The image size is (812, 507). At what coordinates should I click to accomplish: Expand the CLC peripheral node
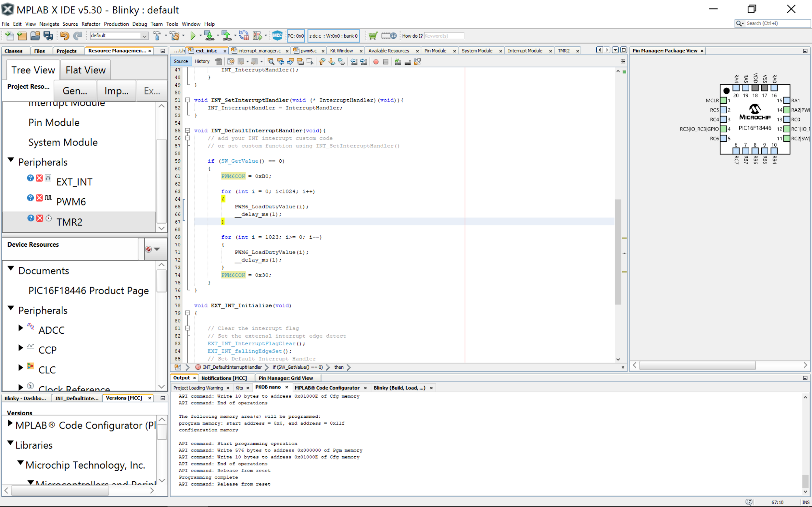(x=20, y=367)
